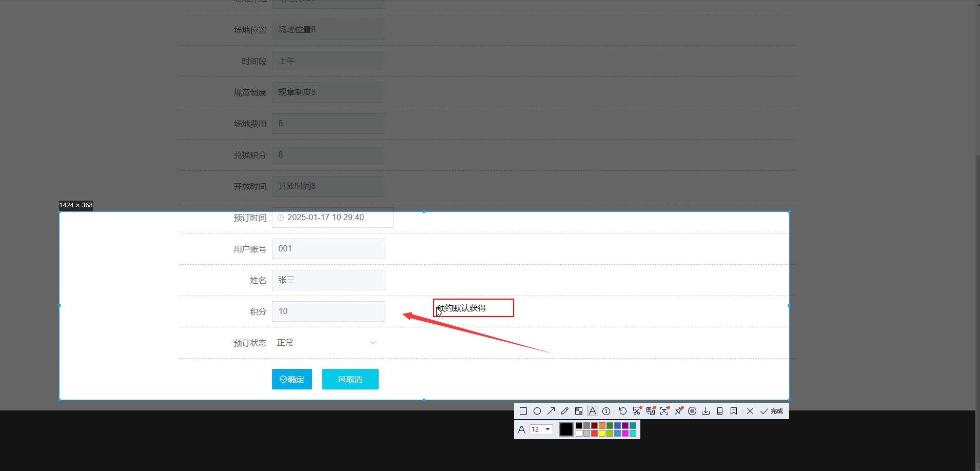Image resolution: width=980 pixels, height=471 pixels.
Task: Click the 确定 confirm button
Action: pos(292,379)
